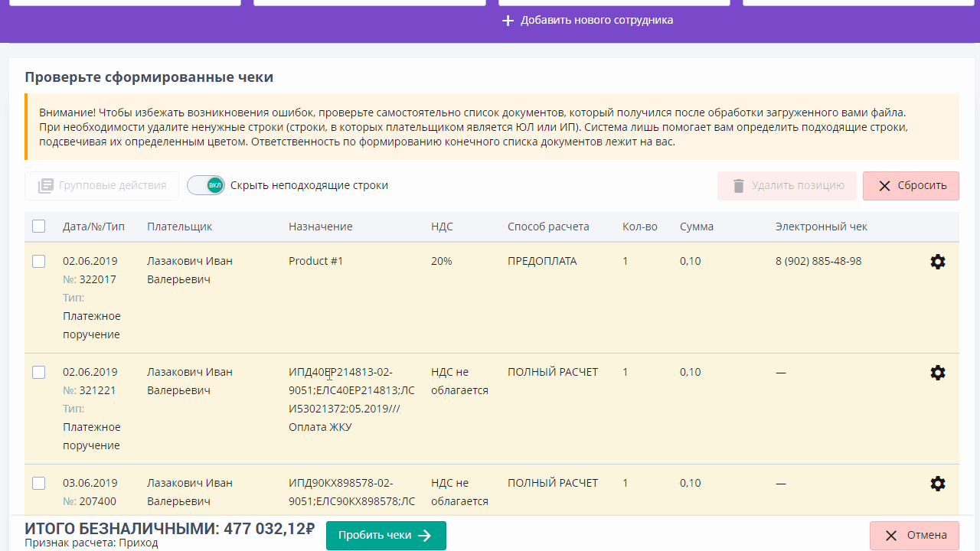The image size is (980, 551).
Task: Click the Электронный чек column header
Action: 822,227
